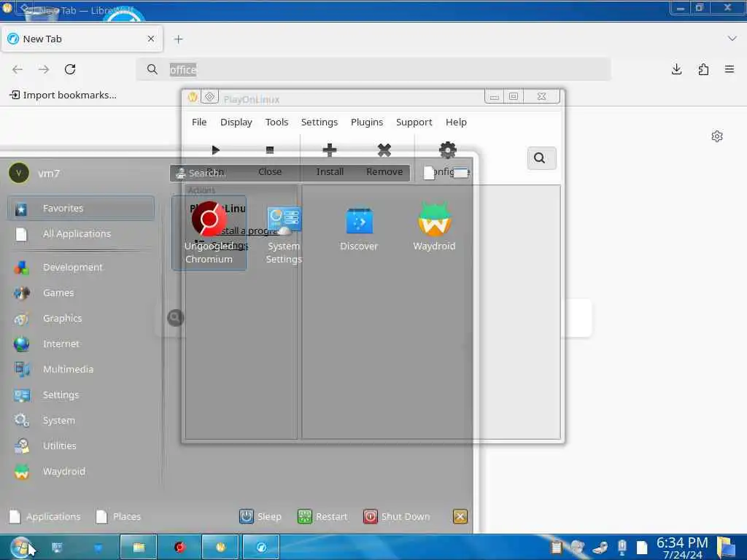Click the Start menu orb

click(21, 547)
